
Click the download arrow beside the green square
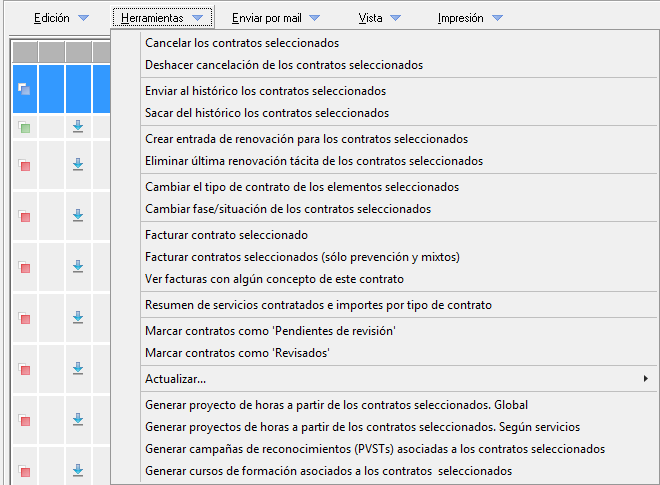[78, 126]
